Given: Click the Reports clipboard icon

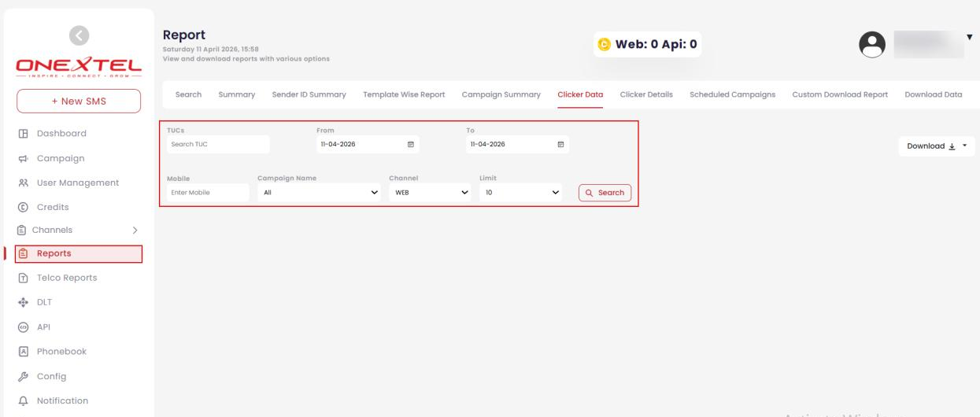Looking at the screenshot, I should tap(22, 253).
